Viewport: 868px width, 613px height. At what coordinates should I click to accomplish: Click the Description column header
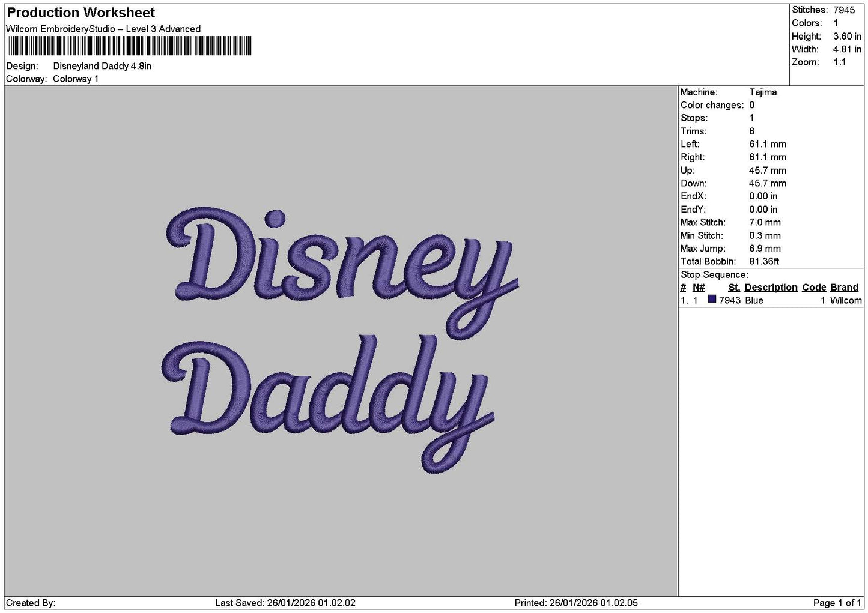click(771, 288)
